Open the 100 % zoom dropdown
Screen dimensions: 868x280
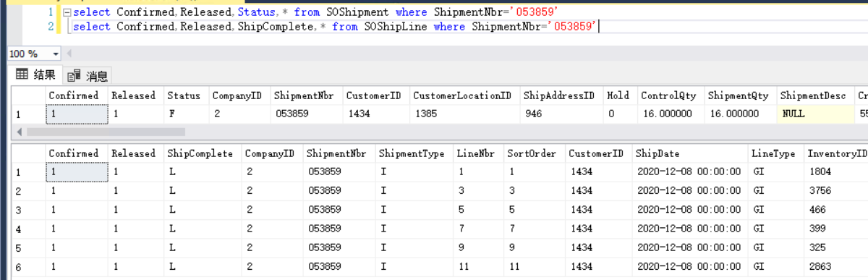56,54
